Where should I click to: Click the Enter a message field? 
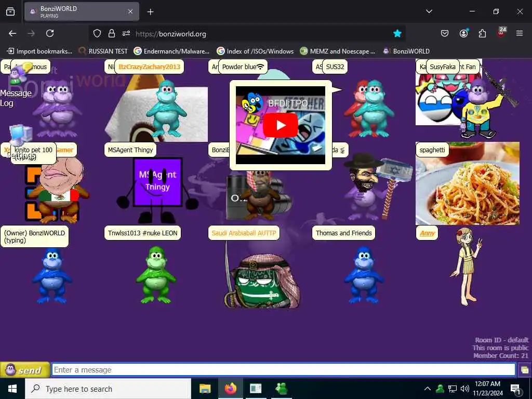click(283, 369)
